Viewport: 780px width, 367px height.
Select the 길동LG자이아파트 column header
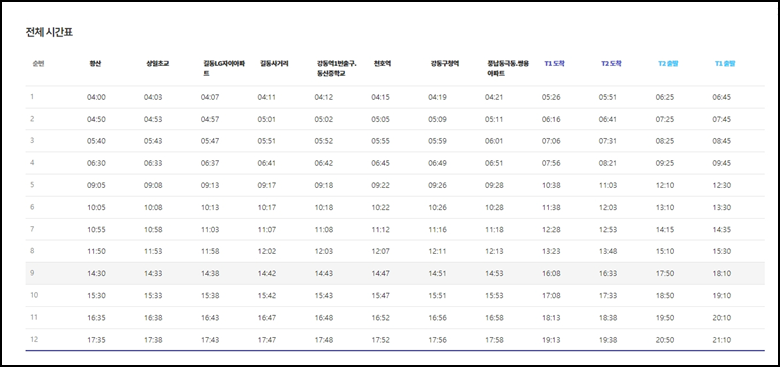pos(224,69)
